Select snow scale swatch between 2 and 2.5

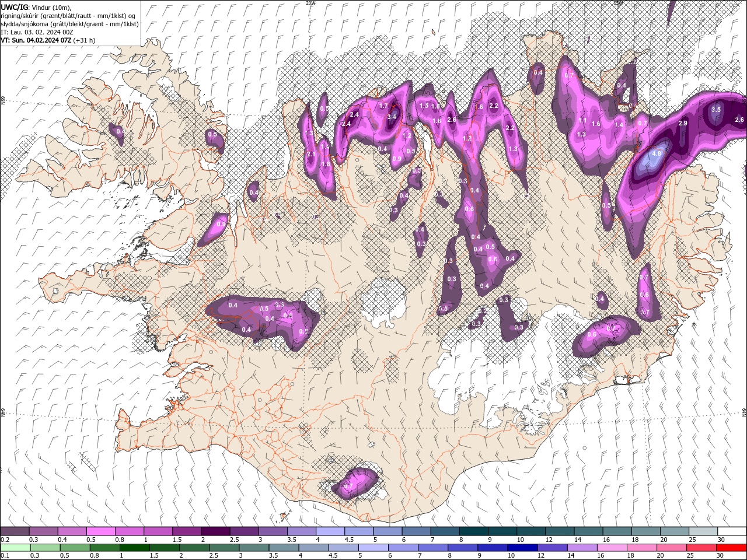tap(215, 531)
